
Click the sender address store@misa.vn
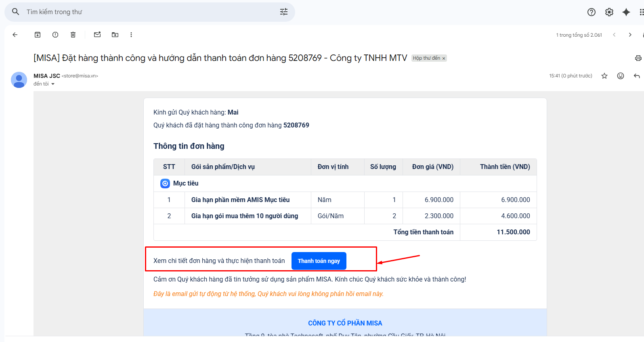[x=80, y=76]
